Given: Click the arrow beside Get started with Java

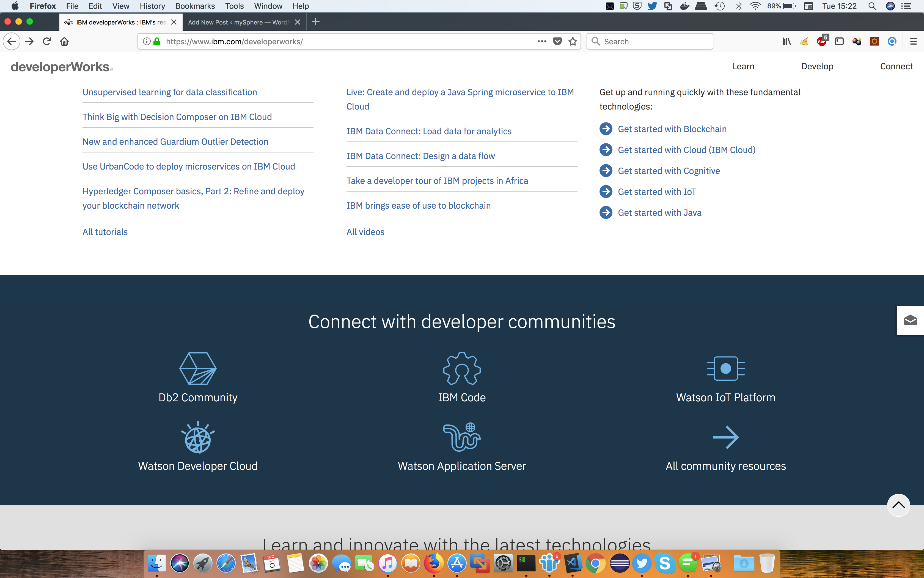Looking at the screenshot, I should point(606,212).
